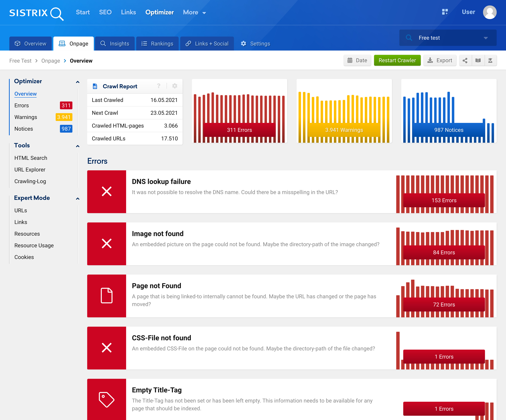Image resolution: width=506 pixels, height=420 pixels.
Task: Click the CSS-File not found X icon
Action: pos(107,348)
